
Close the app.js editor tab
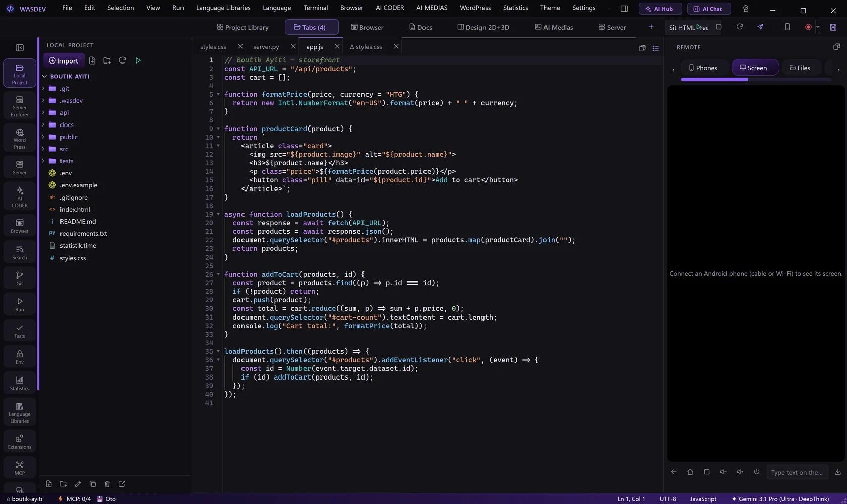click(337, 46)
